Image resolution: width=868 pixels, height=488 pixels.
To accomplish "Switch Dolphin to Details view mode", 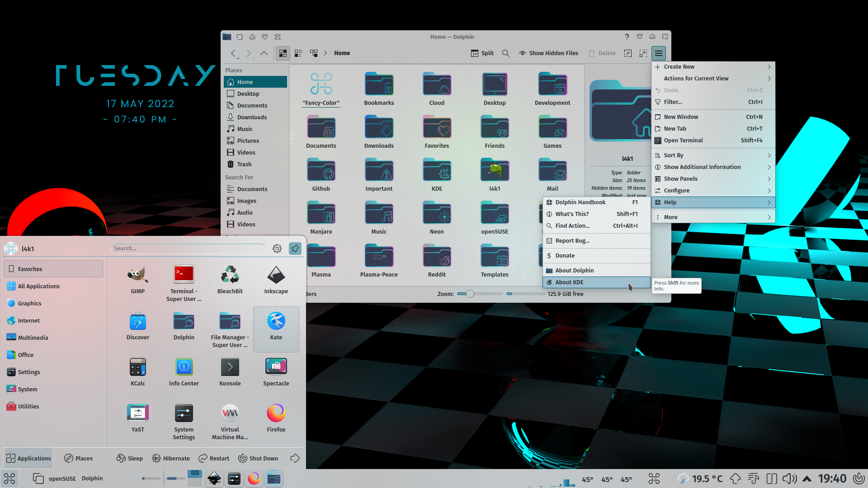I will pyautogui.click(x=314, y=53).
